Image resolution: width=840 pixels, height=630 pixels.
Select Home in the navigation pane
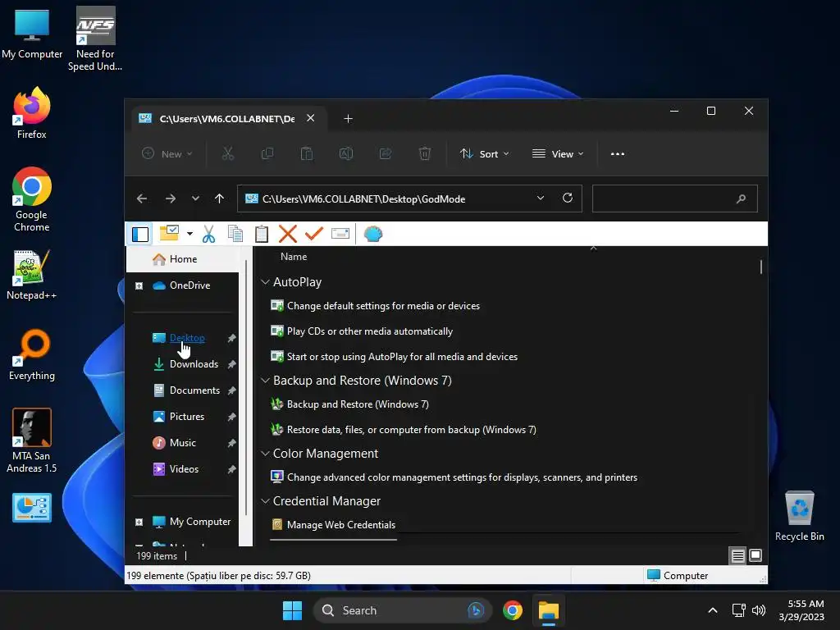(x=183, y=259)
